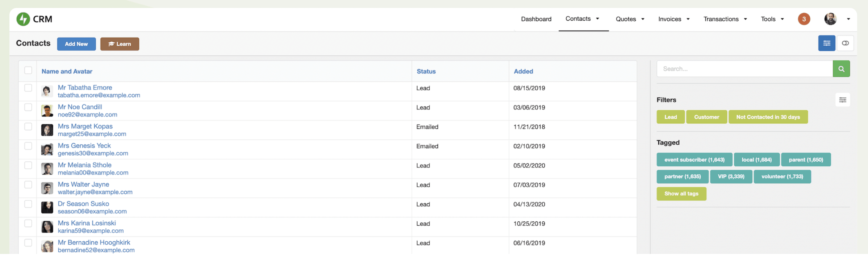The image size is (868, 259).
Task: Open the Tools menu item
Action: tap(768, 19)
